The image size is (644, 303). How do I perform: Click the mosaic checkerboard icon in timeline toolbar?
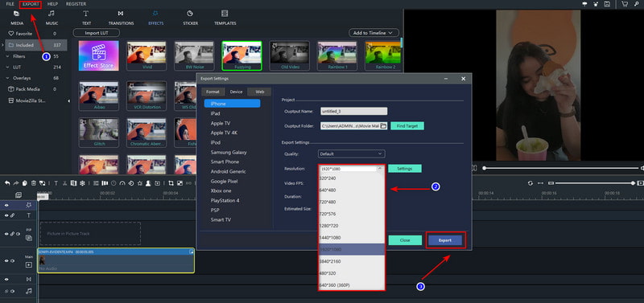tap(180, 183)
